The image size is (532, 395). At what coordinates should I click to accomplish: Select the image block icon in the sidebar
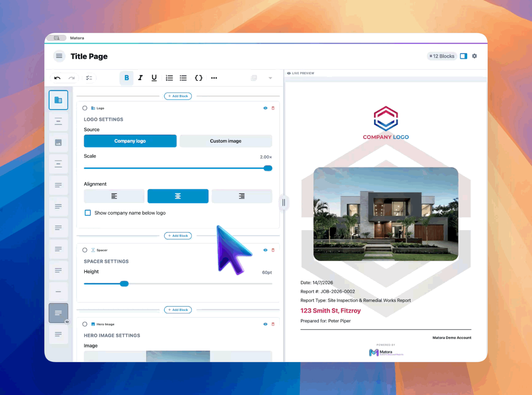click(x=58, y=142)
